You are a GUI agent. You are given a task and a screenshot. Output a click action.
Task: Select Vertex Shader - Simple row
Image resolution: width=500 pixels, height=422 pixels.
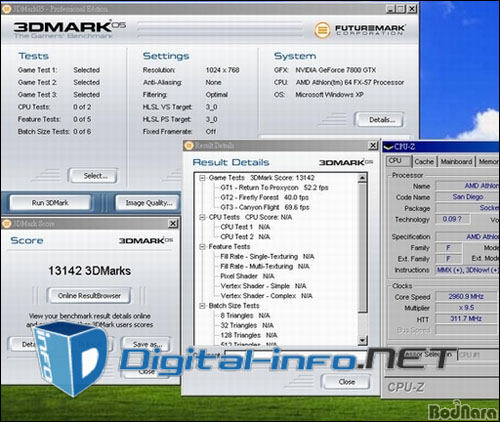click(x=263, y=286)
